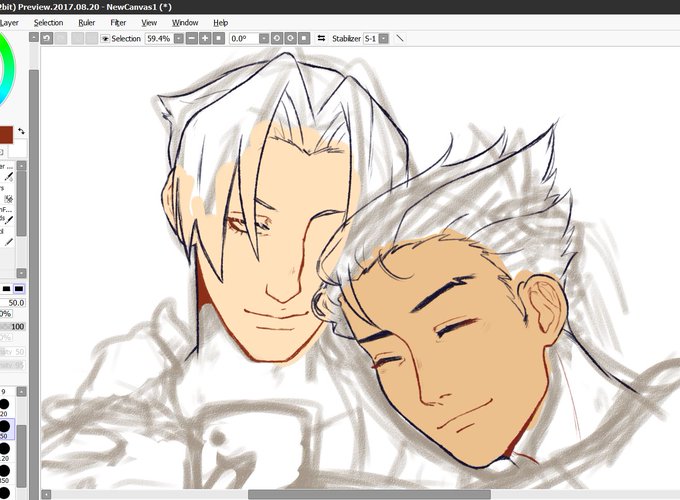Click the color wheel hue ring
This screenshot has width=680, height=500.
click(8, 69)
